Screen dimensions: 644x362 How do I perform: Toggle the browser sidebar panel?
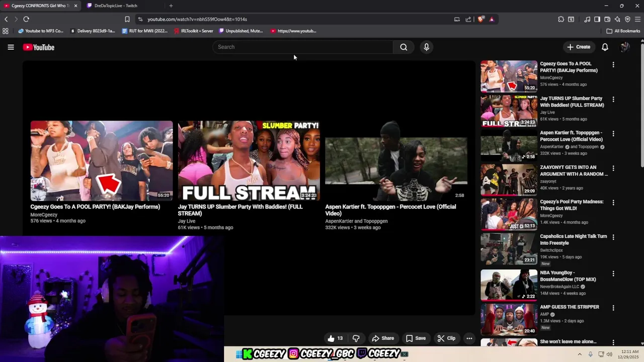[x=597, y=19]
